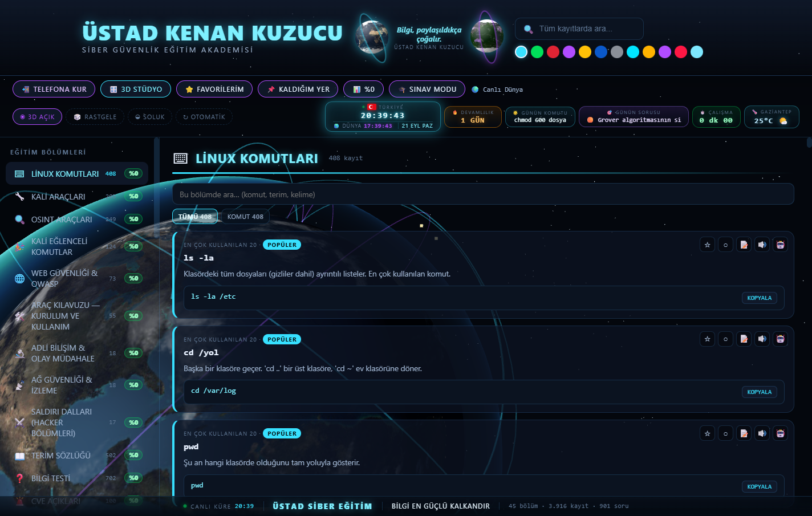
Task: Open the Gaziantep weather widget
Action: click(x=772, y=117)
